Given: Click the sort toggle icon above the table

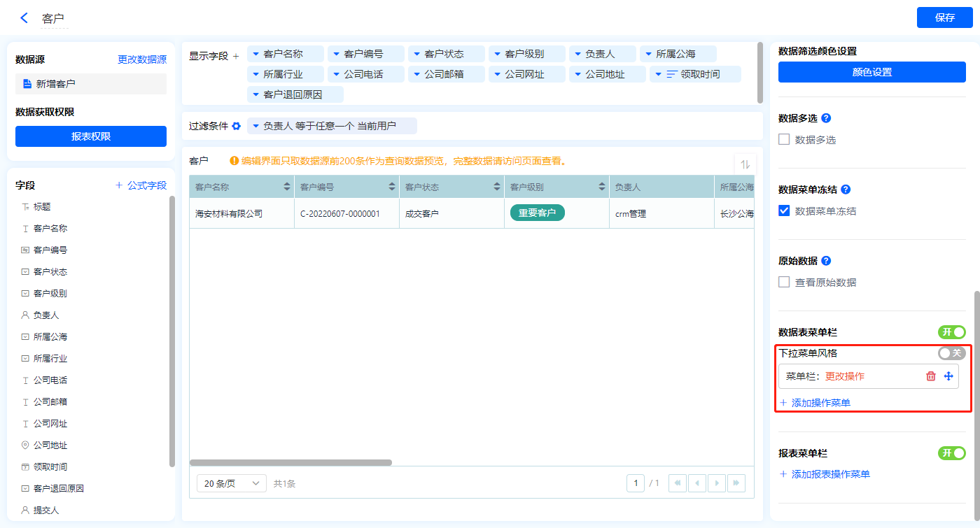Looking at the screenshot, I should (x=745, y=164).
